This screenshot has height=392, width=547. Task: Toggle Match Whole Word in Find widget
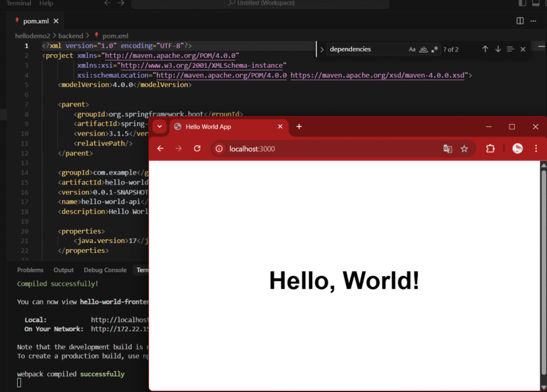423,49
